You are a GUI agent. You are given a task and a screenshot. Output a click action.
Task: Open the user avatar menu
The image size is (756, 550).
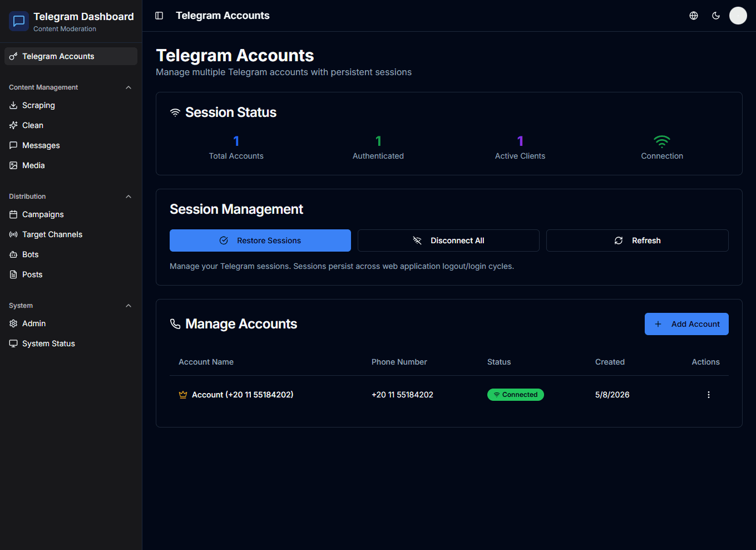point(738,16)
